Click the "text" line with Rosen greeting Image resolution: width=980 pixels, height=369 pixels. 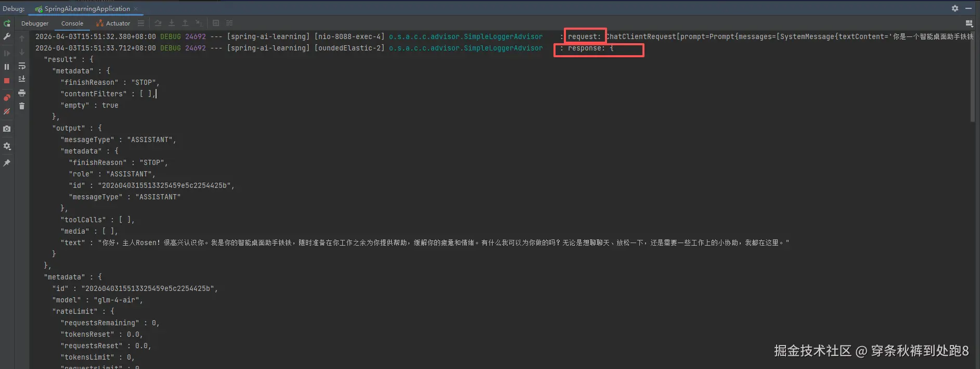[x=424, y=243]
